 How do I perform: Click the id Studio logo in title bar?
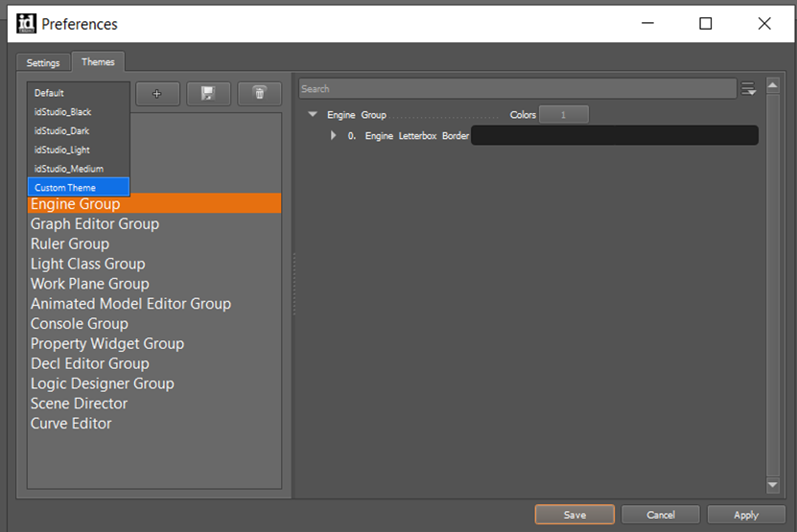coord(26,23)
